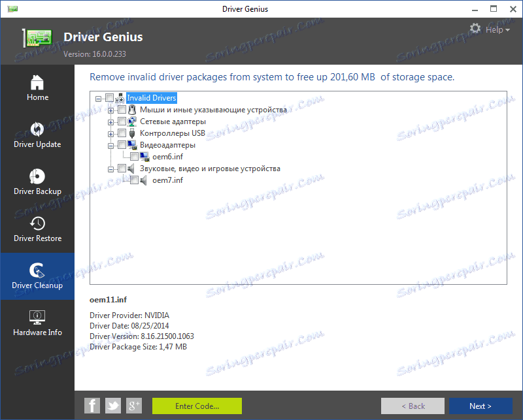This screenshot has width=523, height=420.
Task: Select Сетевые адаптеры tree row
Action: (x=173, y=121)
